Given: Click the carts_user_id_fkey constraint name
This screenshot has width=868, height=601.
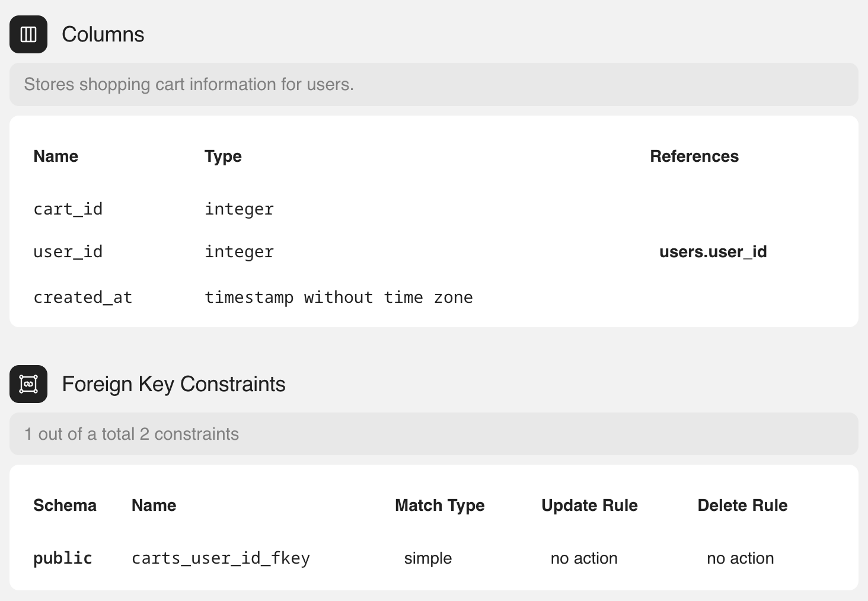Looking at the screenshot, I should pos(221,558).
